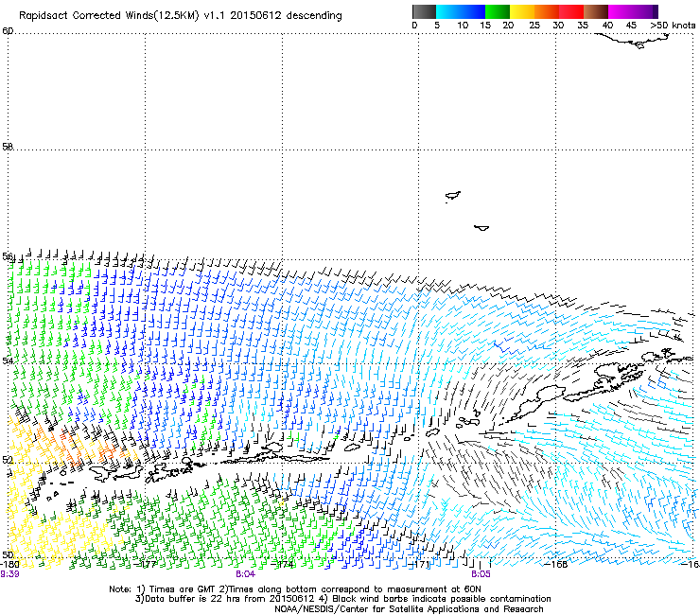
Task: Click the purple time stamp '8:05'
Action: [x=481, y=574]
